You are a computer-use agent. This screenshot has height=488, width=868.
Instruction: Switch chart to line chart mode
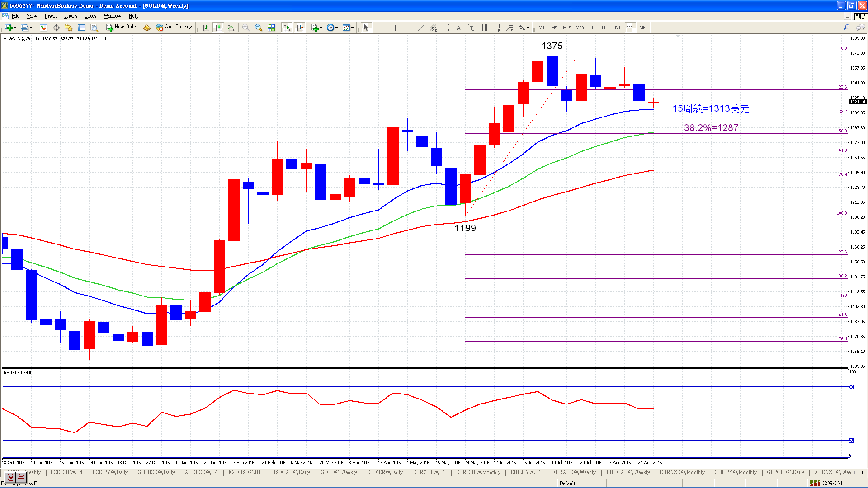pyautogui.click(x=231, y=28)
